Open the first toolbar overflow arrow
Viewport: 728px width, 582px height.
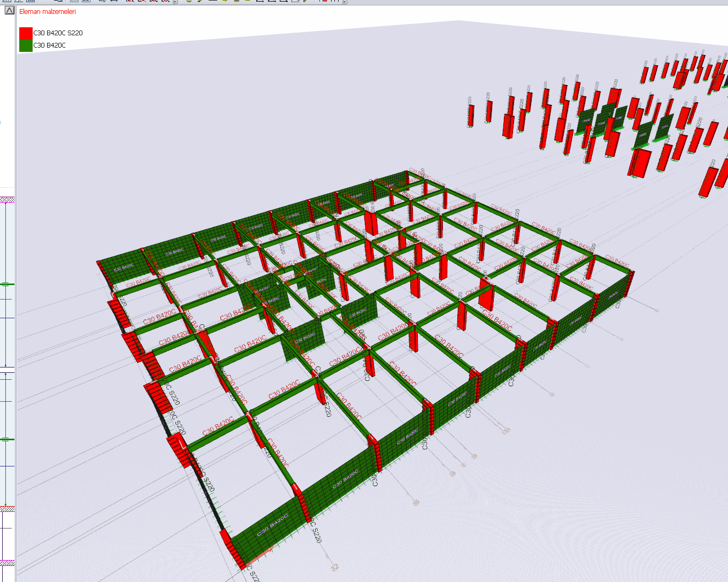click(175, 2)
